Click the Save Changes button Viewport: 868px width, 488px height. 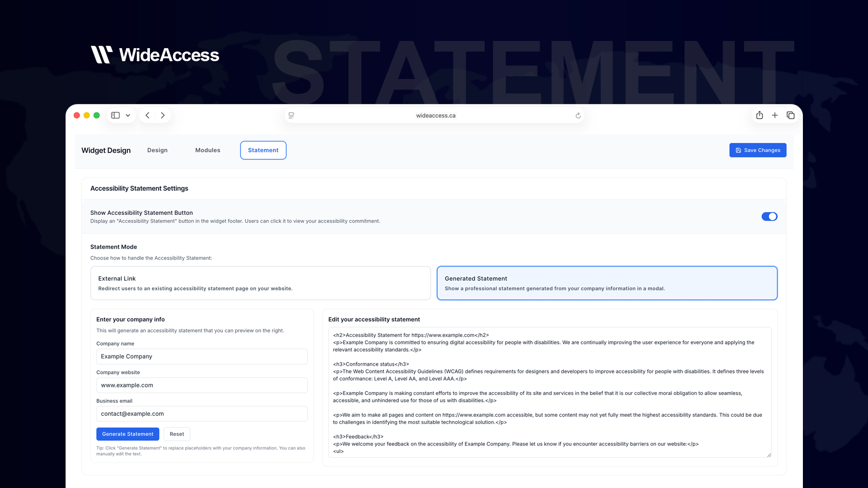pyautogui.click(x=758, y=150)
